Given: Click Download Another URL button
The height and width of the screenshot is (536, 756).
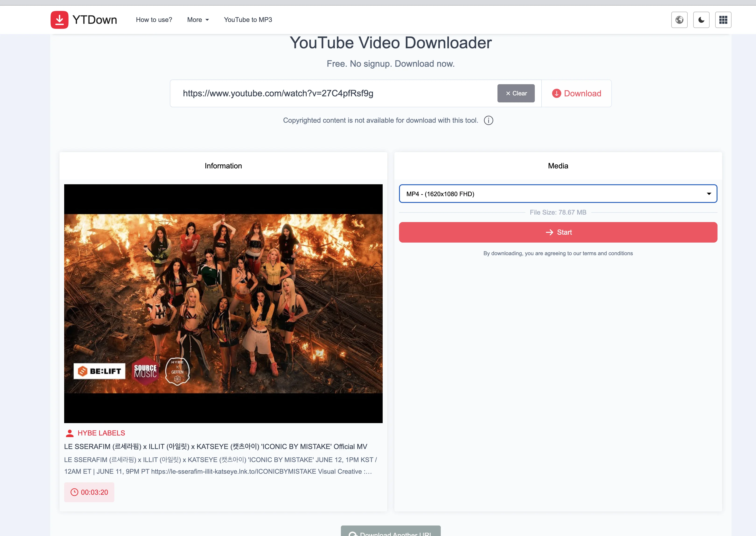Looking at the screenshot, I should pyautogui.click(x=391, y=531).
